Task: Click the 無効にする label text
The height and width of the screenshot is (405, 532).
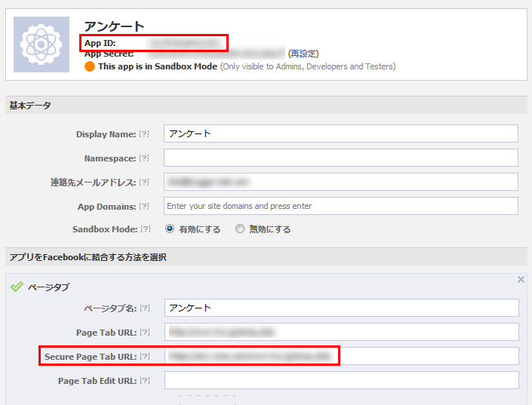Action: (x=270, y=229)
